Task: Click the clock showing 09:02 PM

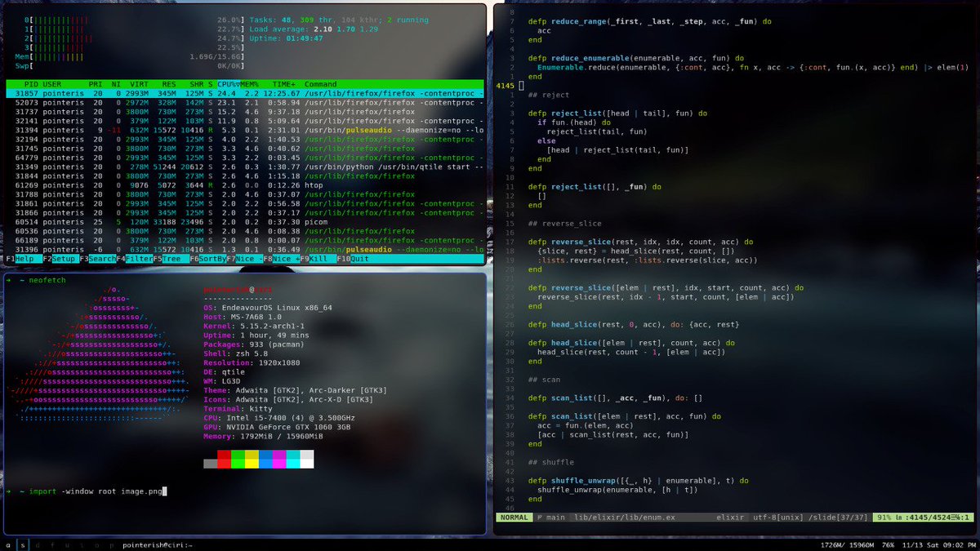Action: (x=960, y=544)
